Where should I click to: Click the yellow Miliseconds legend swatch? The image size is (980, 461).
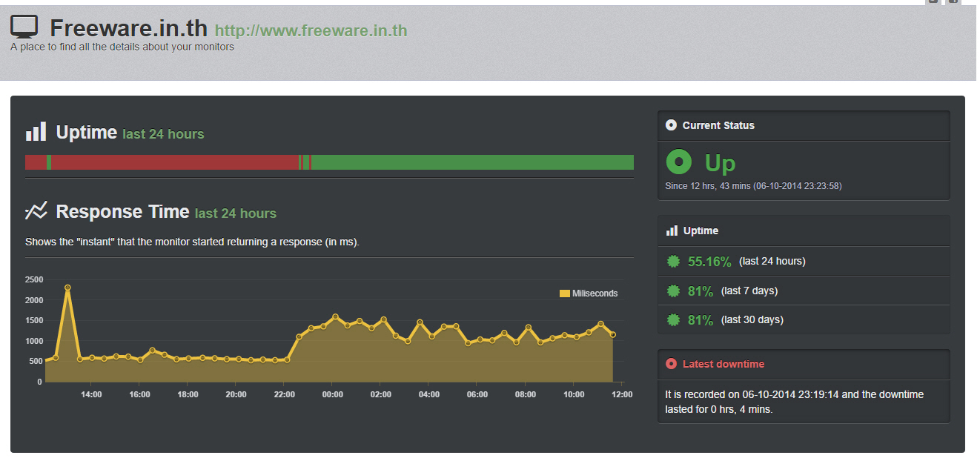tap(564, 293)
